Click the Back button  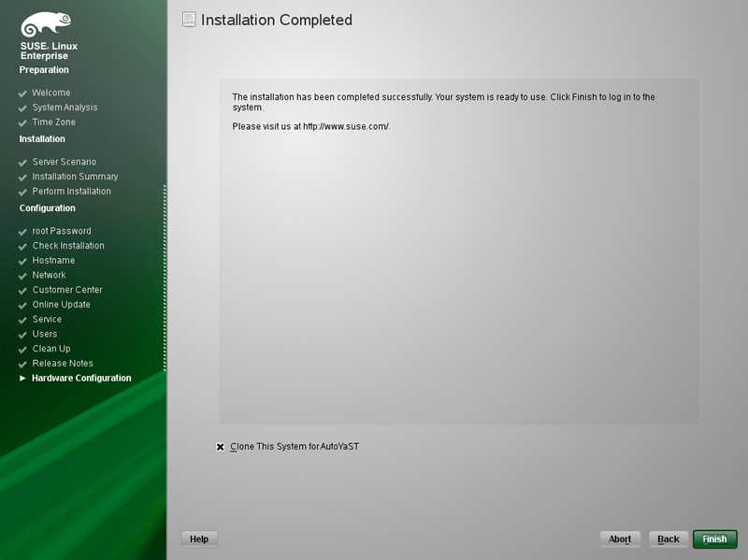coord(668,539)
